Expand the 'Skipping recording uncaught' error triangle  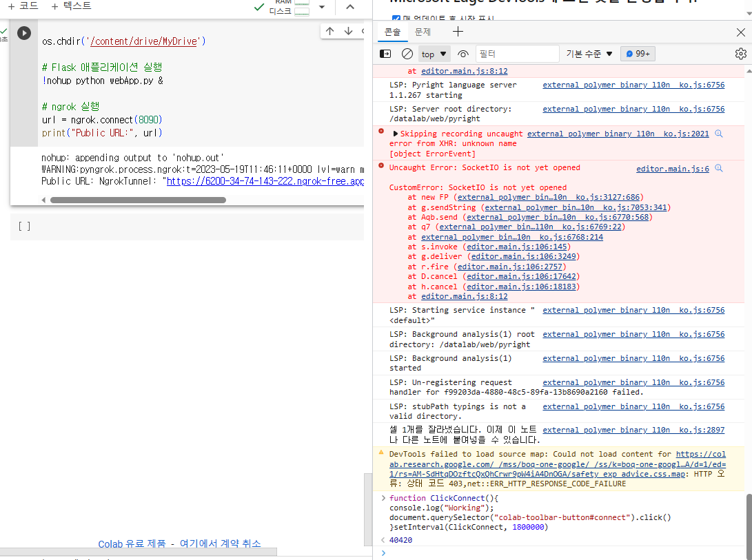pos(395,134)
